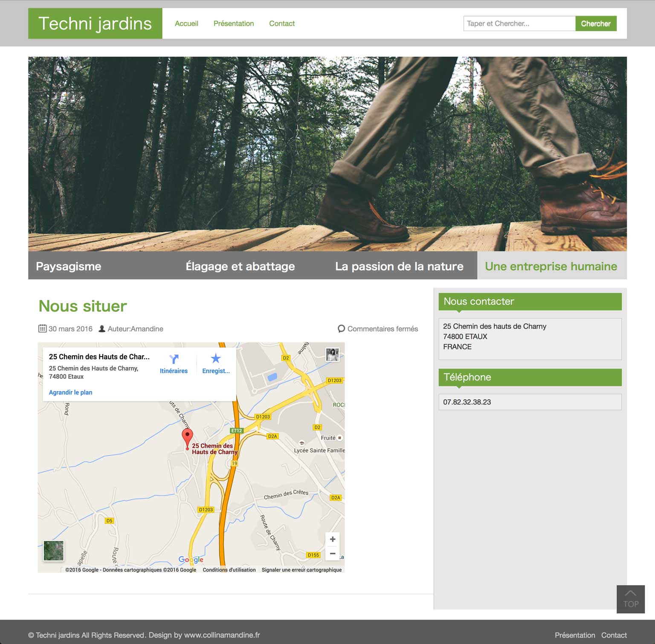Select the Élagage et abattage tab
655x644 pixels.
(240, 266)
